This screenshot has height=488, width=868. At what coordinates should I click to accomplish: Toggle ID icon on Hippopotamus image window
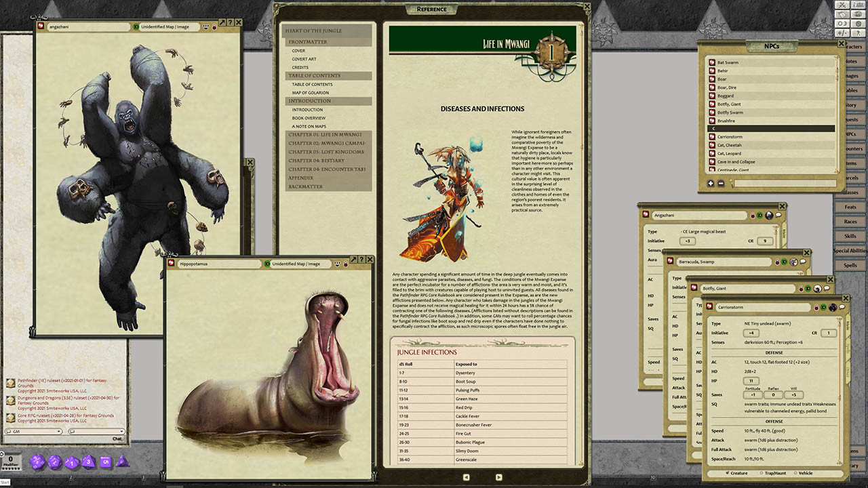268,264
